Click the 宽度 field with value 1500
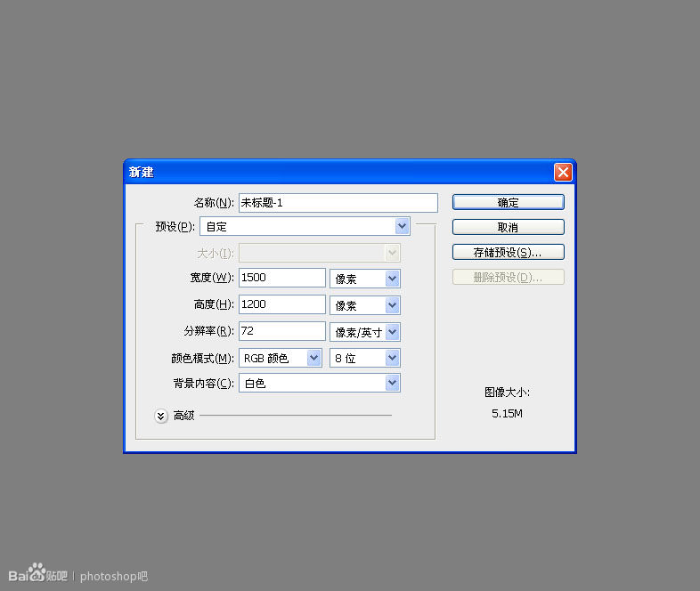 pos(282,278)
